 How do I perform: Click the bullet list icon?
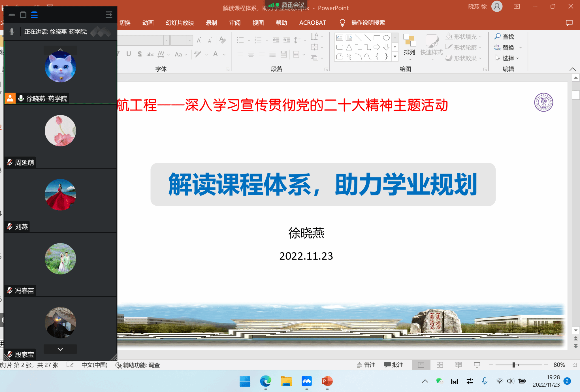240,40
